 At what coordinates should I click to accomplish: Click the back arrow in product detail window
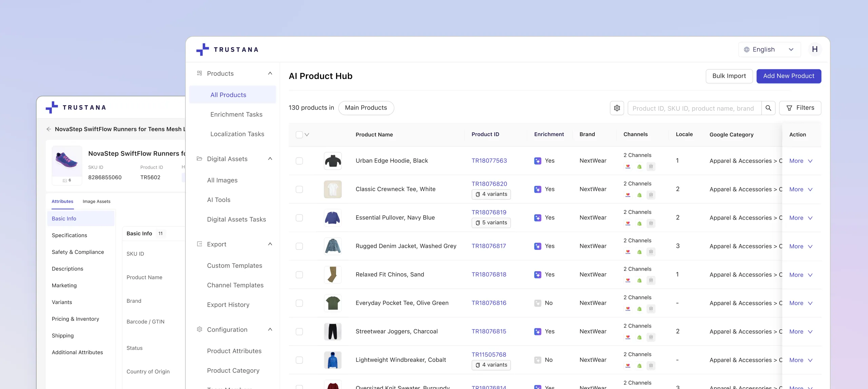coord(49,129)
